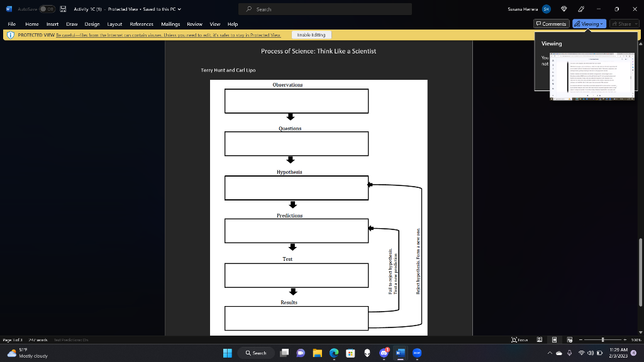Click the vertical document scrollbar thumb
The width and height of the screenshot is (644, 362).
tap(640, 271)
